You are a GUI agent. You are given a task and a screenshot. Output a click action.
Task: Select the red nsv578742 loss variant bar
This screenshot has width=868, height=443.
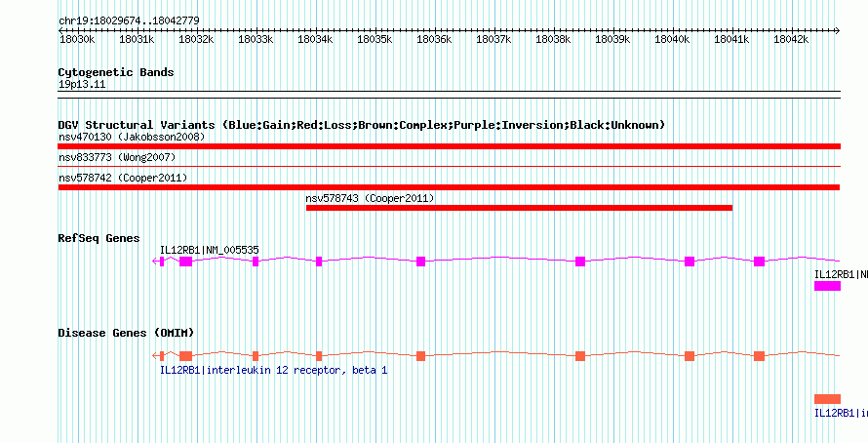450,187
